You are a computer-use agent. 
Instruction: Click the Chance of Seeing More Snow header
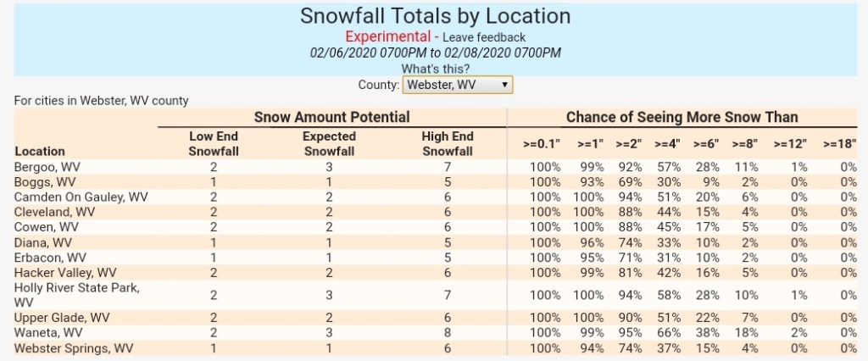coord(682,117)
